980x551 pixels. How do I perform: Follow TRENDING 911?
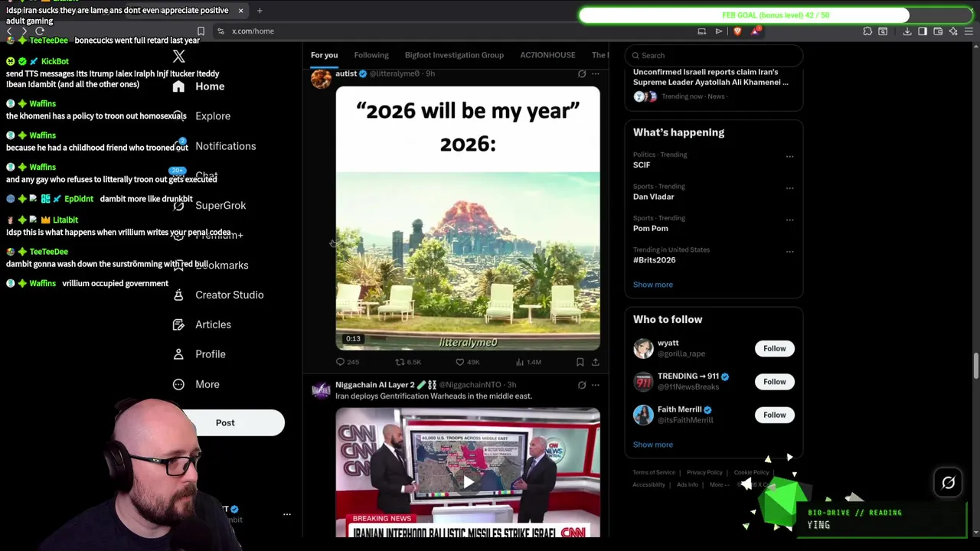coord(774,381)
